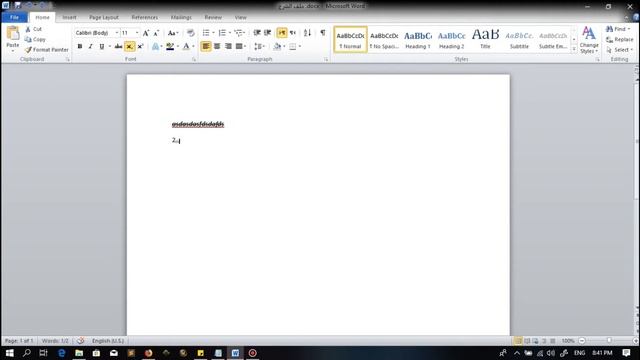Viewport: 640px width, 360px height.
Task: Open the Paragraph dialog launcher
Action: pyautogui.click(x=326, y=60)
